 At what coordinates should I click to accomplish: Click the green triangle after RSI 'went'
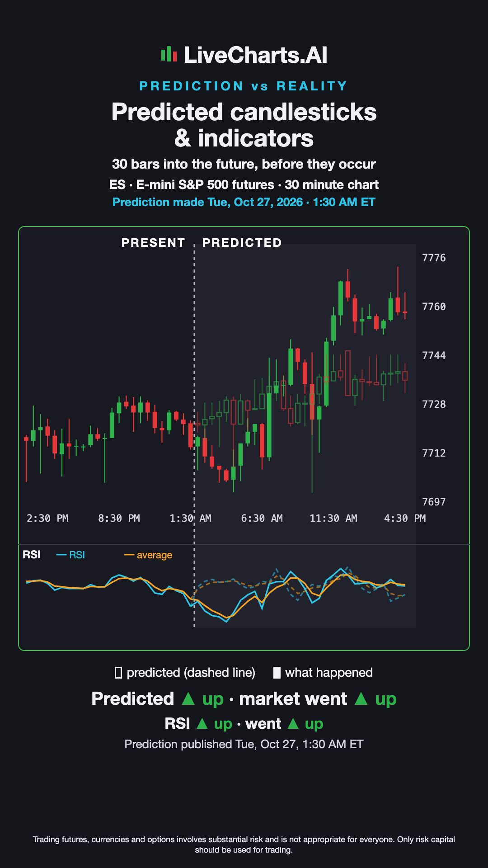pos(293,723)
